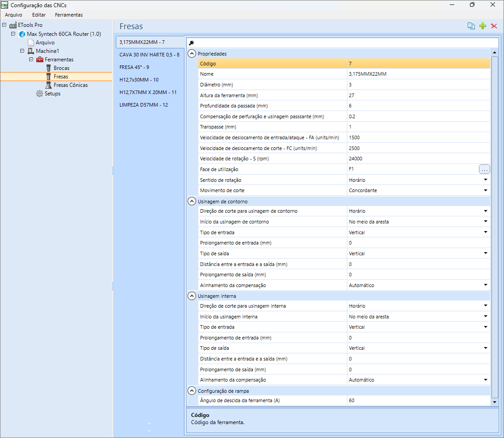Click the Fresas Cônicas conical cutter icon

pos(48,85)
